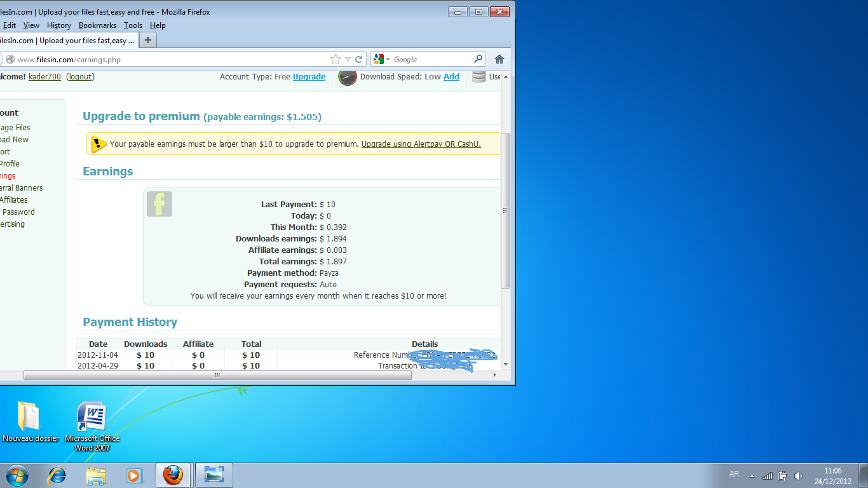Select the FilesIn.com browser tab
Screen dimensions: 868x488
(68, 40)
